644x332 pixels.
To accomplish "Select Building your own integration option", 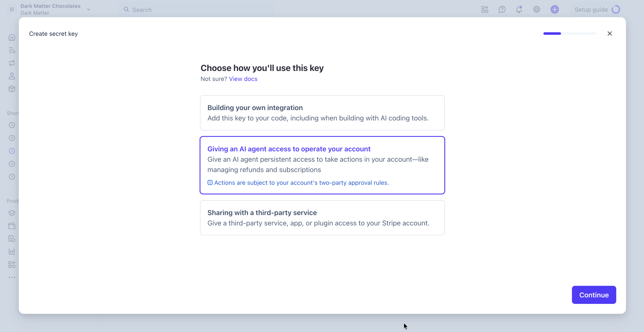I will point(322,113).
